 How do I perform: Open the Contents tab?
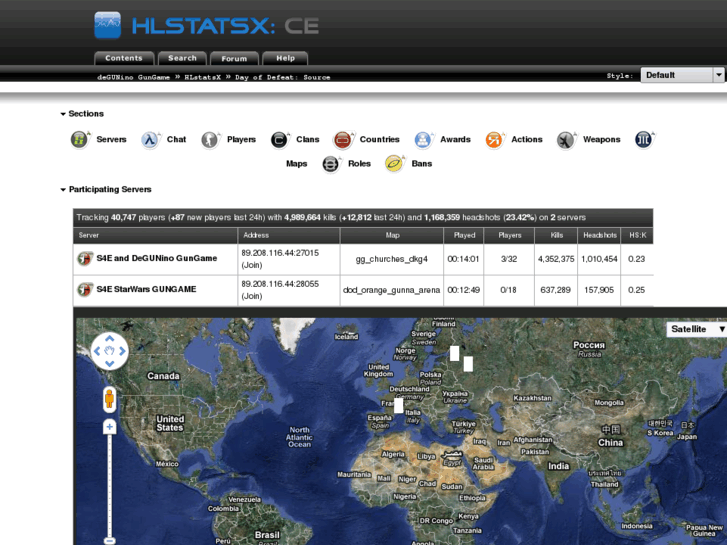click(124, 58)
